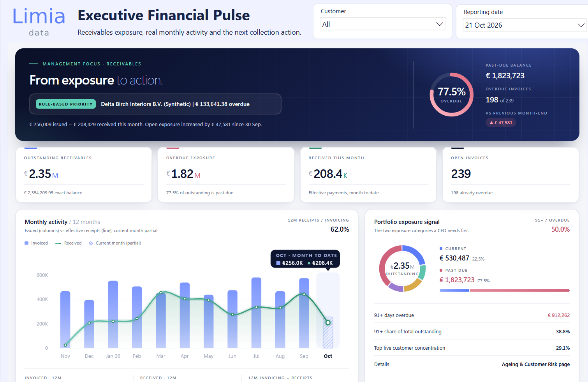Click the "Portfolio exposure signal" heading
Screen dimensions: 588x382
point(407,222)
